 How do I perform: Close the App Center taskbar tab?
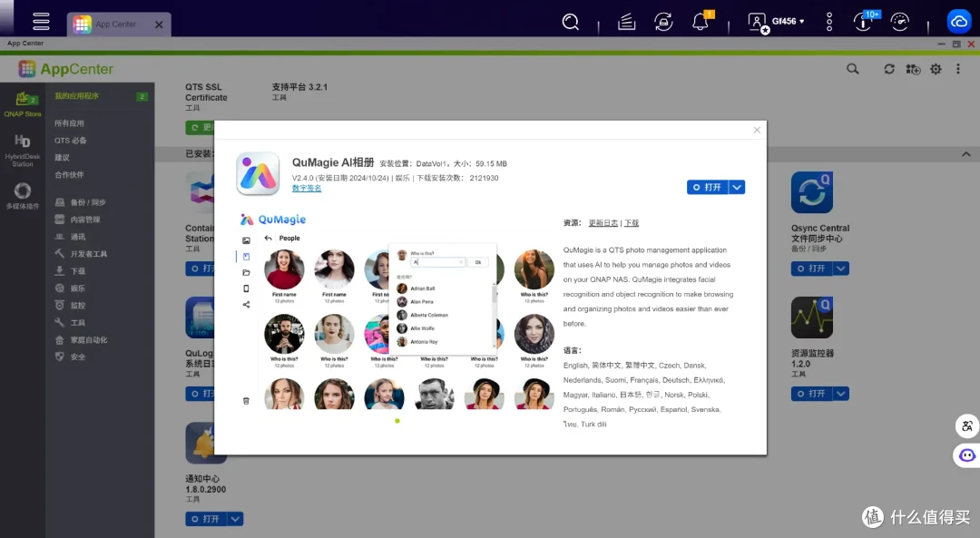[159, 24]
